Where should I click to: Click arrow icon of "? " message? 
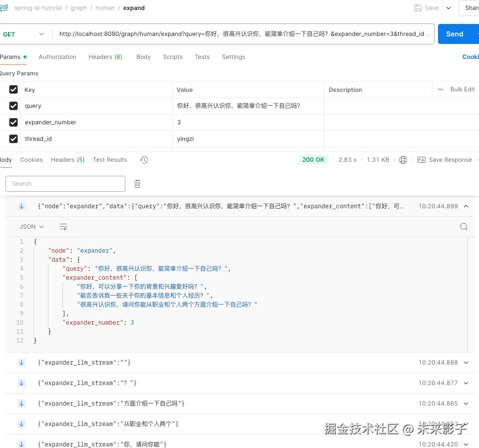[21, 383]
